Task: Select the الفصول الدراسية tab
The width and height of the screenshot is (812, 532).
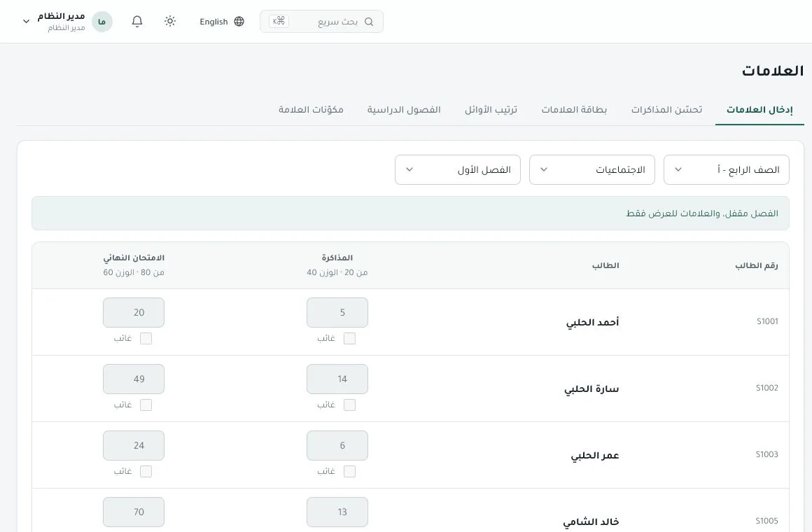Action: (404, 110)
